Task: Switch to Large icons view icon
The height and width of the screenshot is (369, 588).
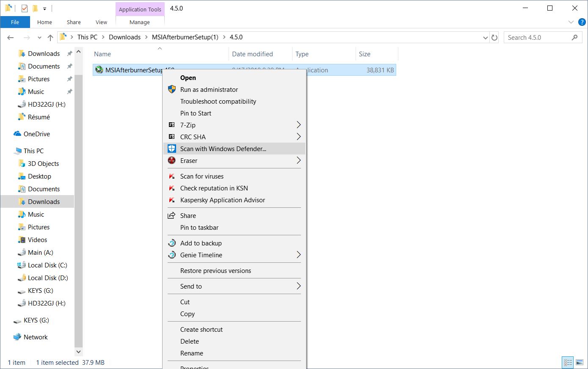Action: pyautogui.click(x=580, y=363)
